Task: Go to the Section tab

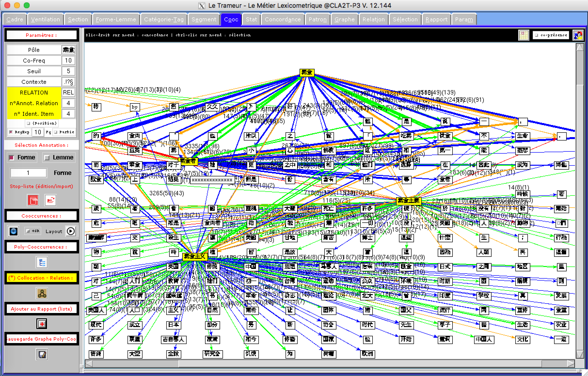Action: point(78,19)
